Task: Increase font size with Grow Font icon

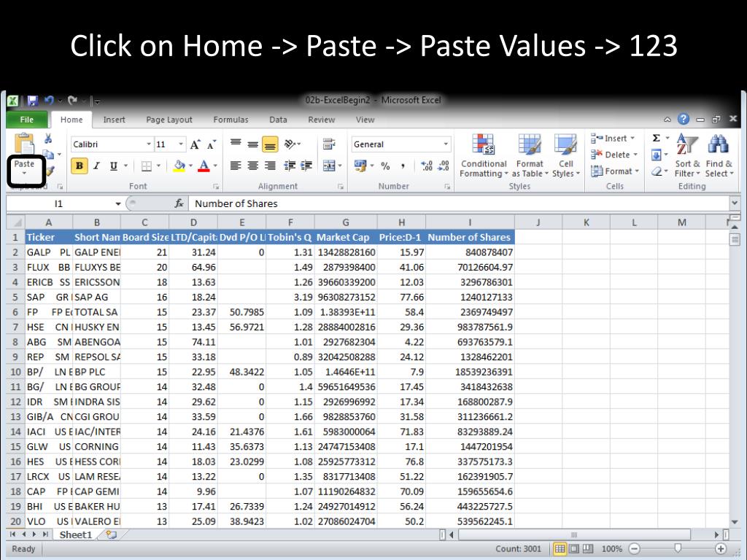Action: (x=195, y=144)
